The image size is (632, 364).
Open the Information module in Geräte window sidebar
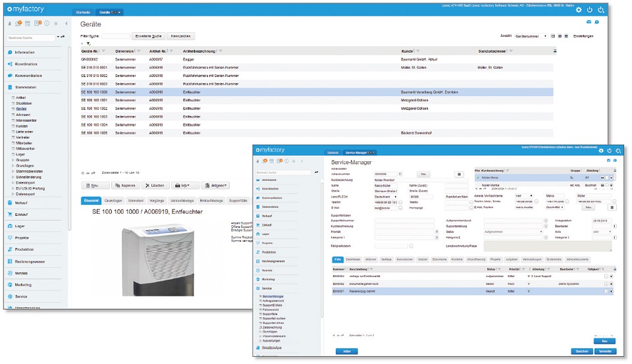coord(24,53)
